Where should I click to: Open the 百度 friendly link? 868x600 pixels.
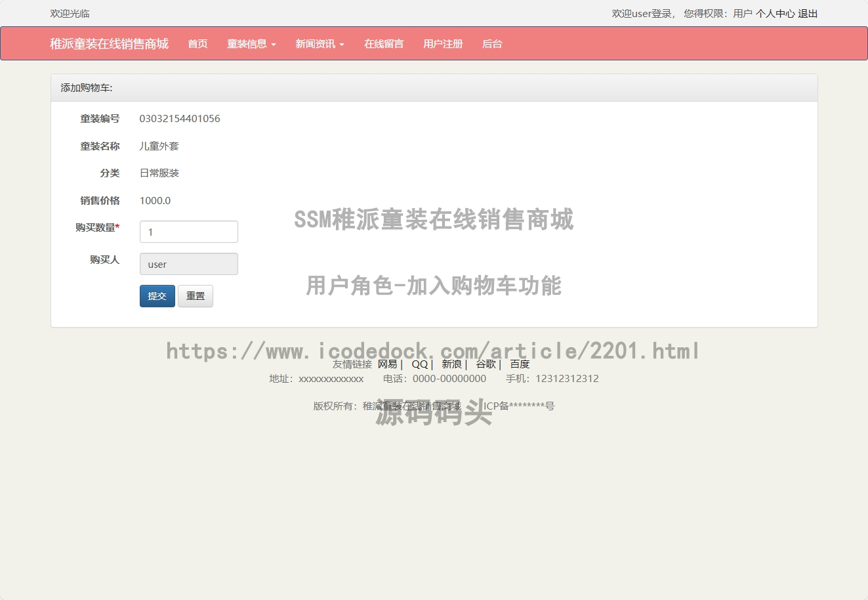pos(520,364)
